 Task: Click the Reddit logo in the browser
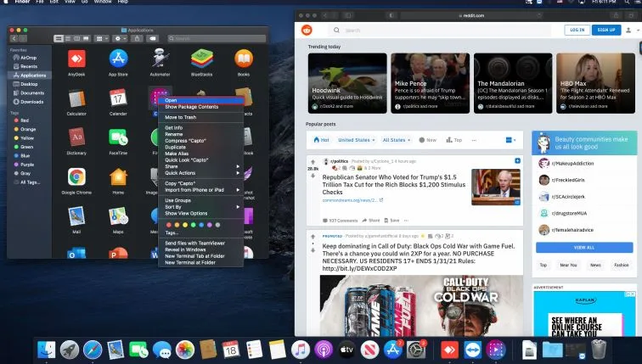(x=307, y=30)
